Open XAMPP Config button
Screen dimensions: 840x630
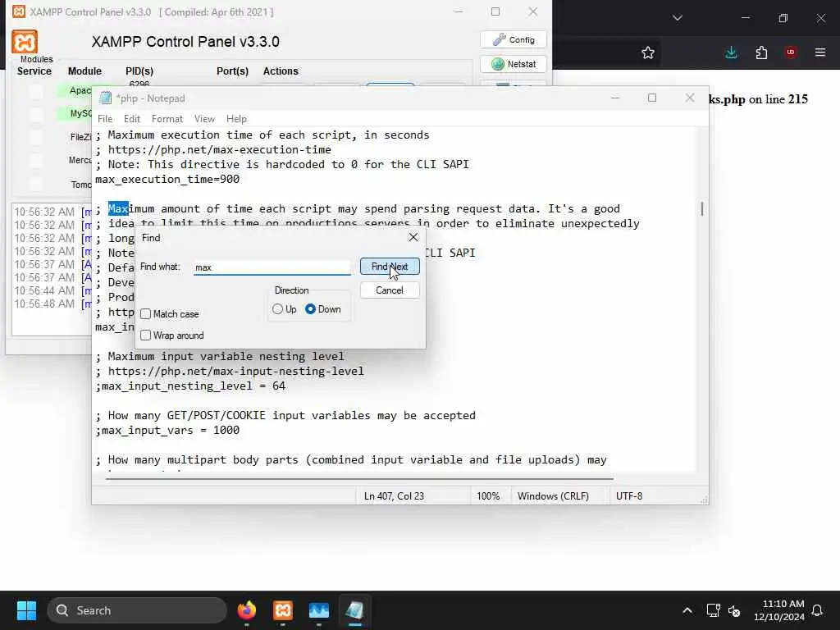[x=514, y=39]
